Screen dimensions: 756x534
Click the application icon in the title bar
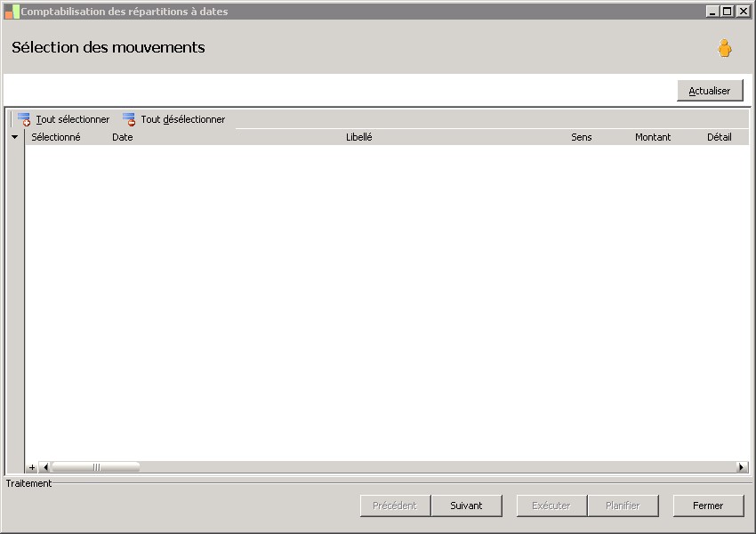(x=12, y=12)
